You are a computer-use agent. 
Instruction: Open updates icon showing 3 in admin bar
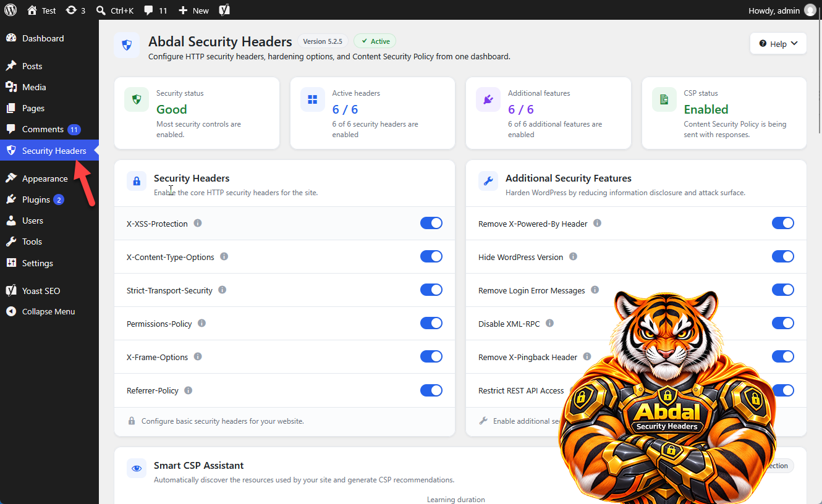pyautogui.click(x=75, y=10)
